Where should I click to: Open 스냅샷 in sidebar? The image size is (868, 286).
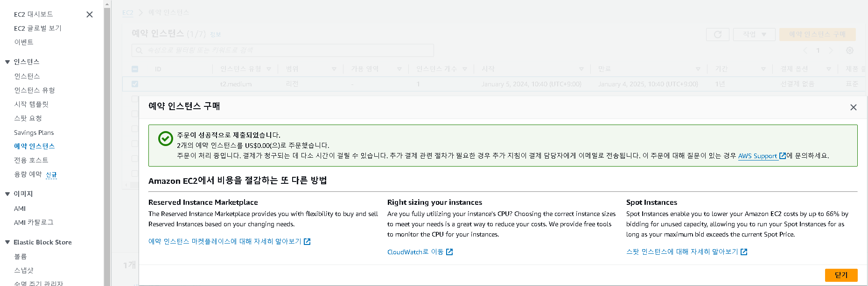[24, 270]
